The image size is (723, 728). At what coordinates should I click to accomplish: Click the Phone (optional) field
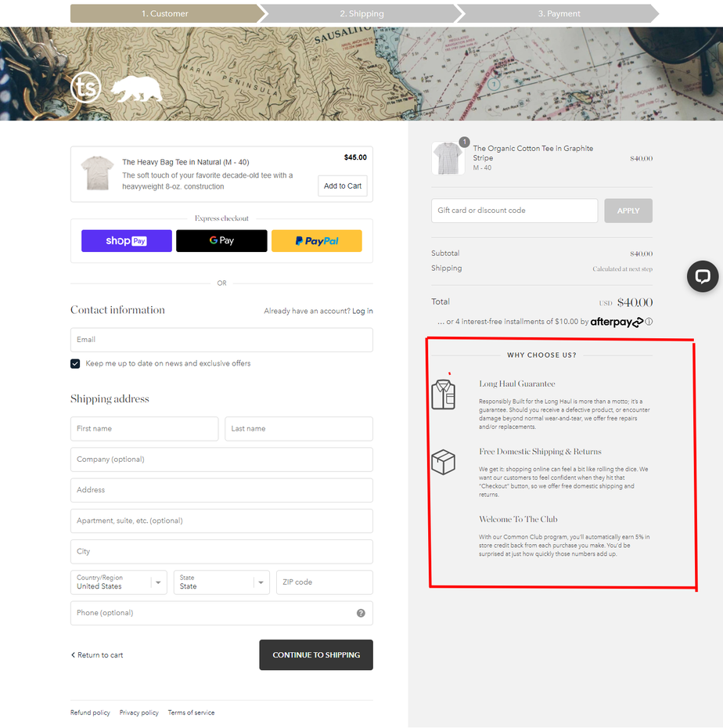coord(221,613)
